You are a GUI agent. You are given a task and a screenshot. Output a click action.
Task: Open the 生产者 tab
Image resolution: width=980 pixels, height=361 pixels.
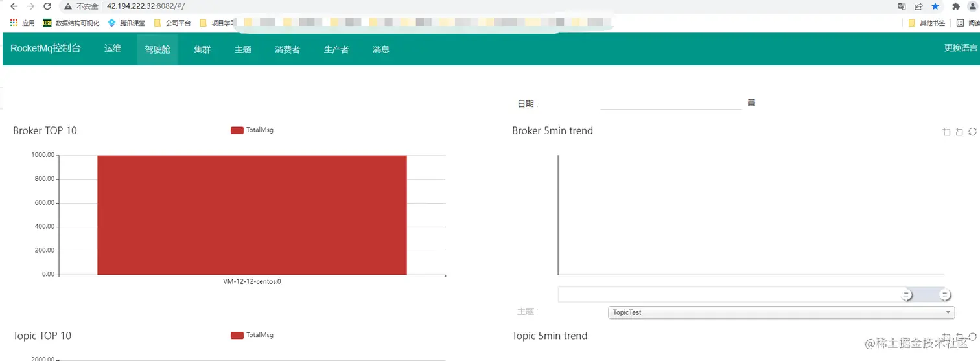336,49
